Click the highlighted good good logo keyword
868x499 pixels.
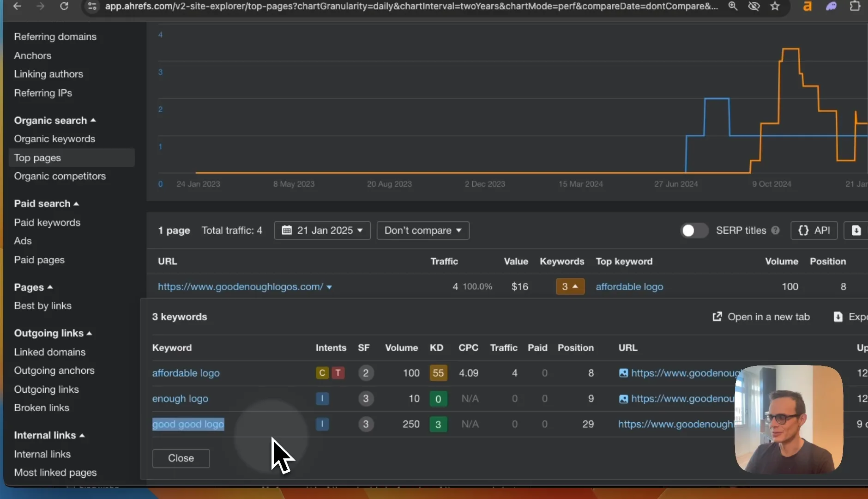(x=188, y=424)
